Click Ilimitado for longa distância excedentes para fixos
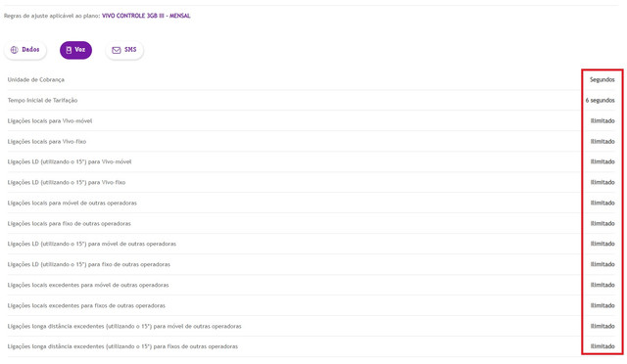627x364 pixels. [603, 346]
